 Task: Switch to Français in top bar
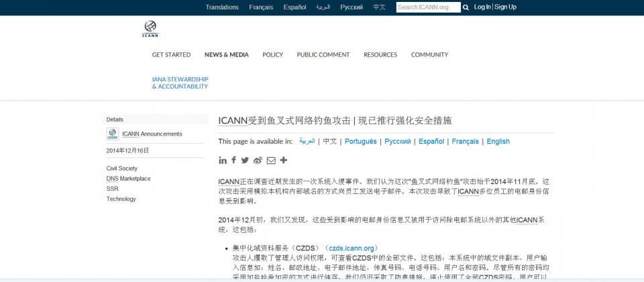[x=261, y=7]
